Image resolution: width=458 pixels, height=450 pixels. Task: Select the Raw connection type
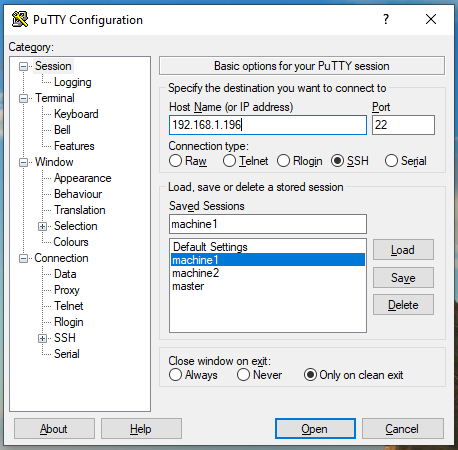point(175,161)
